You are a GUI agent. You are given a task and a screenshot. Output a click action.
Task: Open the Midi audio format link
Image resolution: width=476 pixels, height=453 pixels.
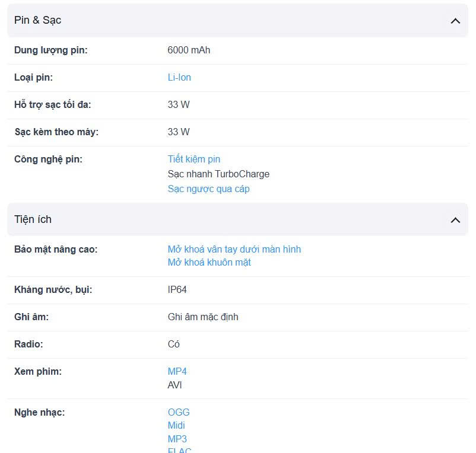(x=176, y=425)
